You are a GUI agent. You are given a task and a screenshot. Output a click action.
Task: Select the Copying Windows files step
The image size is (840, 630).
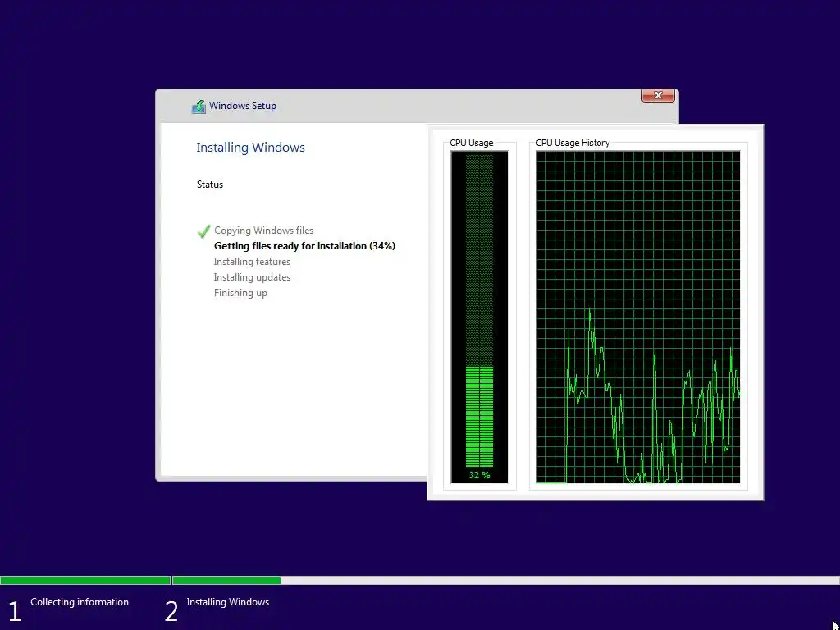pyautogui.click(x=263, y=231)
